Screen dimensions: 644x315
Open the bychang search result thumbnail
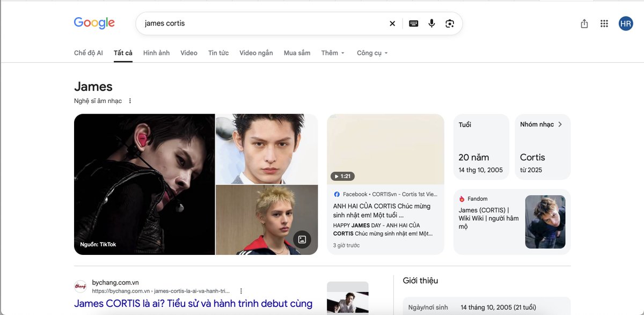[348, 298]
